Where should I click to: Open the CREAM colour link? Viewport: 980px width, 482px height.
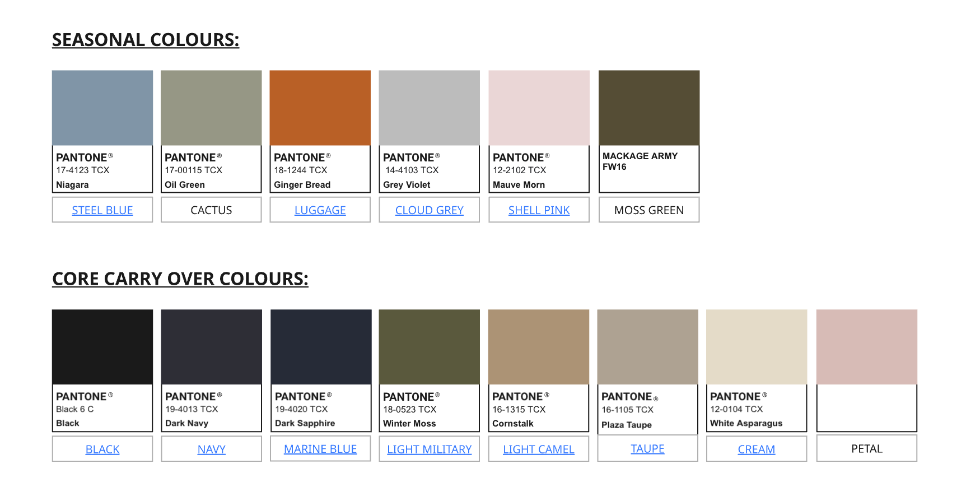coord(756,449)
